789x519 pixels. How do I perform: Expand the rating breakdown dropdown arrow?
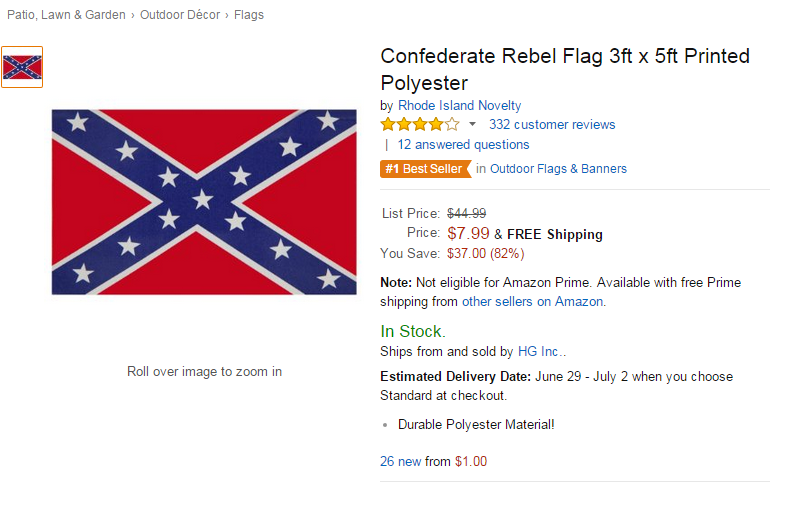(473, 125)
